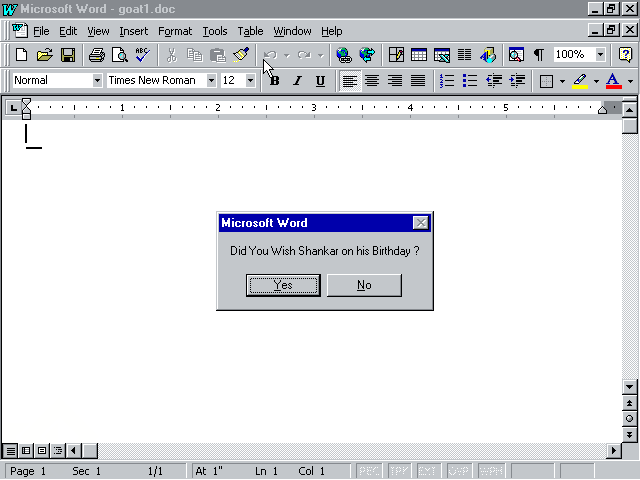Image resolution: width=640 pixels, height=480 pixels.
Task: Apply outside border to text
Action: (546, 81)
